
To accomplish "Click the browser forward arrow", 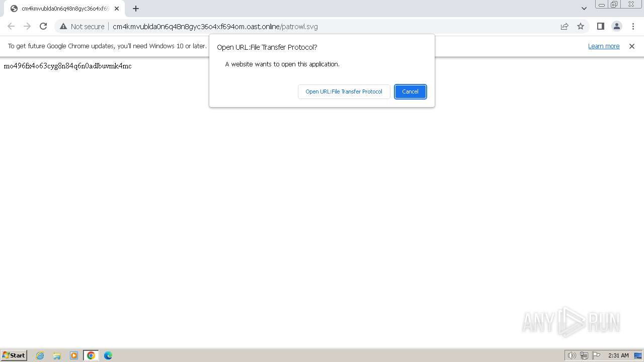I will [27, 26].
